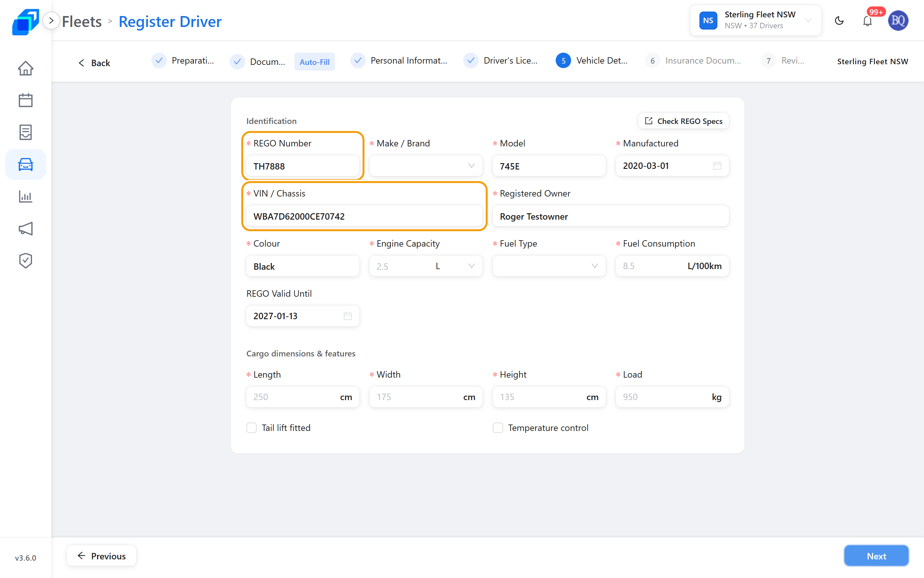
Task: Click Fleets breadcrumb link
Action: (x=82, y=22)
